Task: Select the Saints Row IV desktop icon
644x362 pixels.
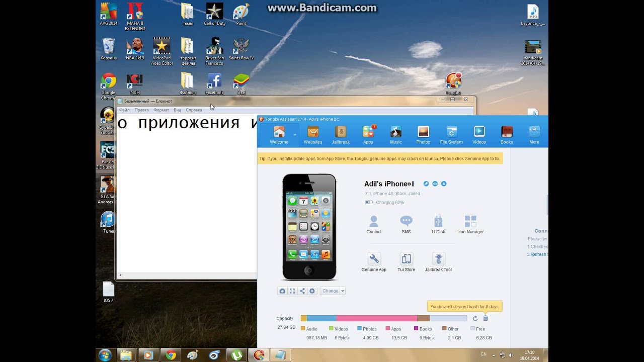Action: pyautogui.click(x=242, y=49)
